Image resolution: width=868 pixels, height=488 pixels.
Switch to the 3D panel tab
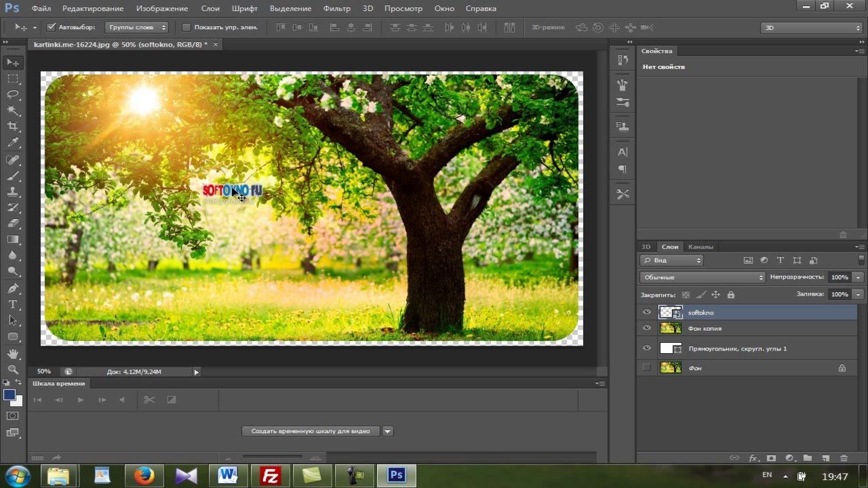646,247
